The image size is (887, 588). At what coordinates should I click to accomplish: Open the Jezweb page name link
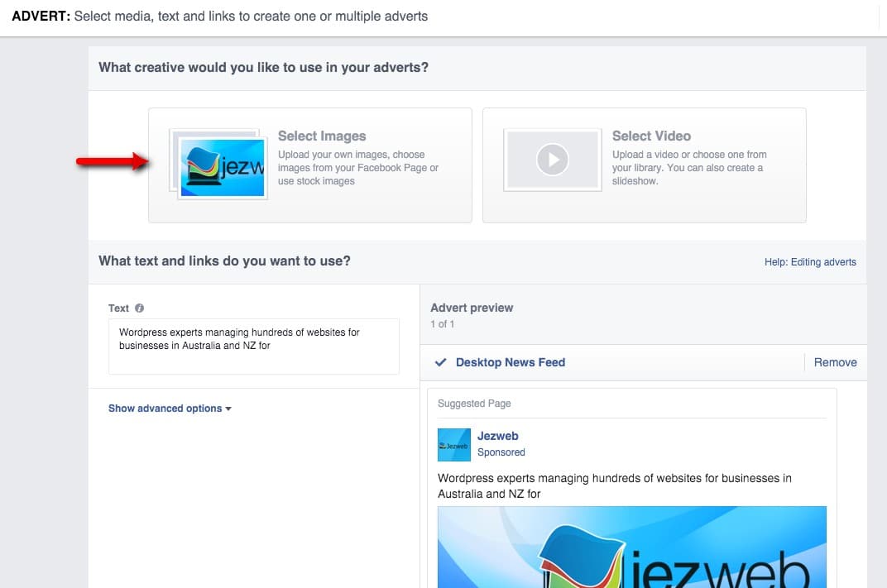[x=498, y=436]
